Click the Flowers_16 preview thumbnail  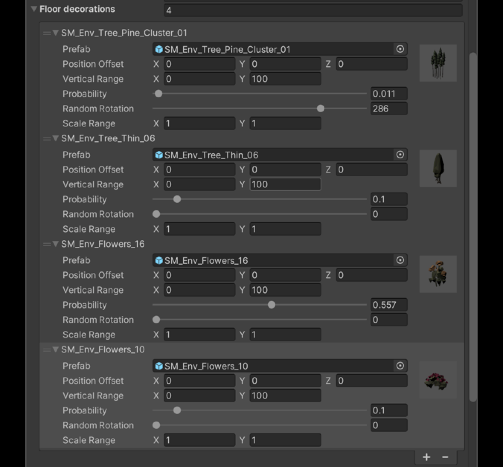point(438,274)
